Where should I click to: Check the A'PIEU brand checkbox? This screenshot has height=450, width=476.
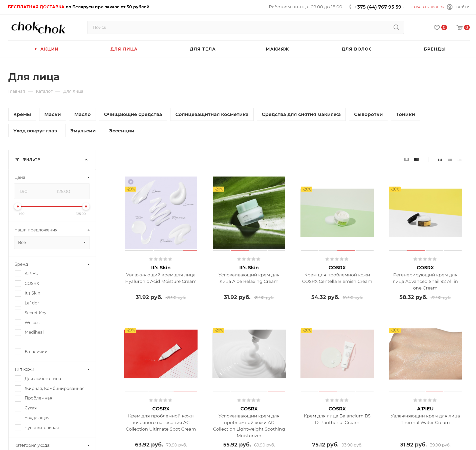[x=18, y=274]
